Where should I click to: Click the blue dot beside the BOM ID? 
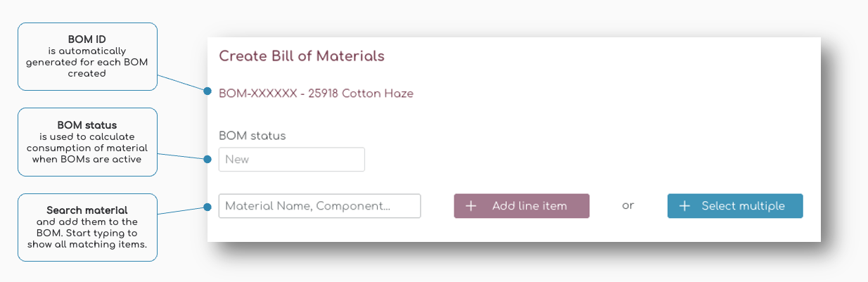(x=208, y=91)
